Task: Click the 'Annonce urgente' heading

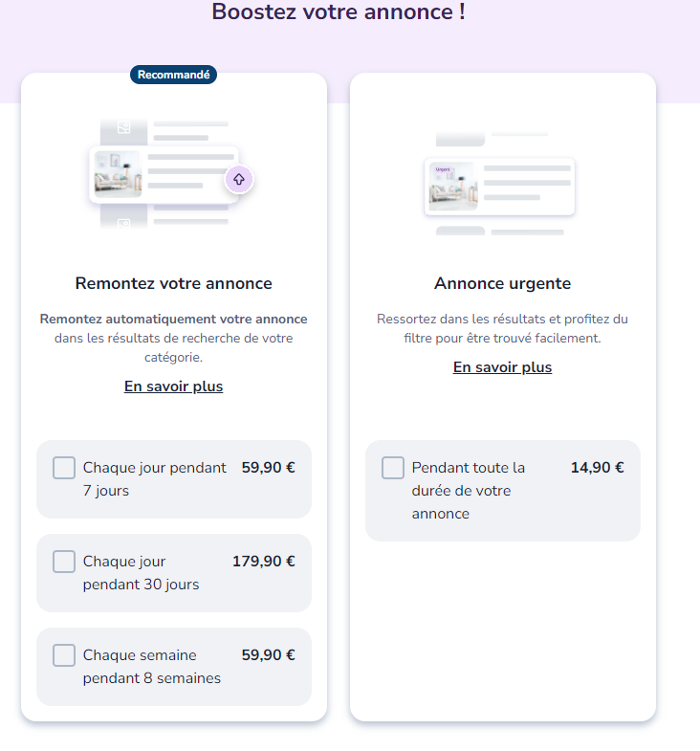Action: tap(502, 283)
